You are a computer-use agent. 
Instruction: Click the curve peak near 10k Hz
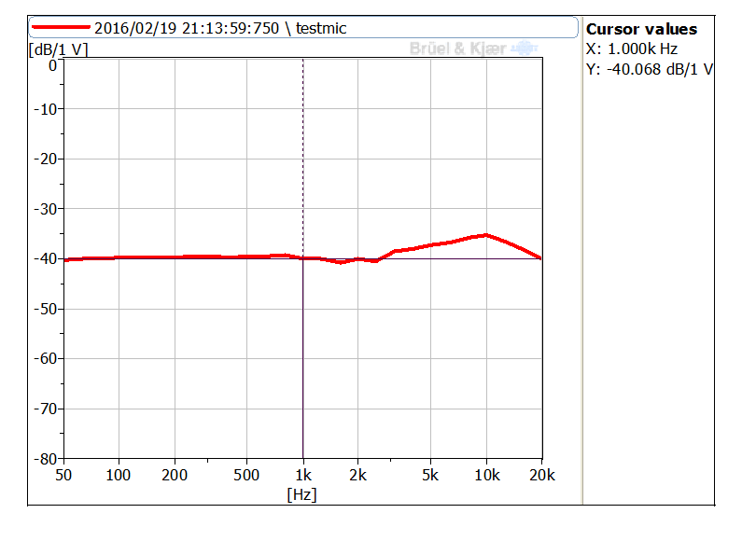[x=485, y=235]
